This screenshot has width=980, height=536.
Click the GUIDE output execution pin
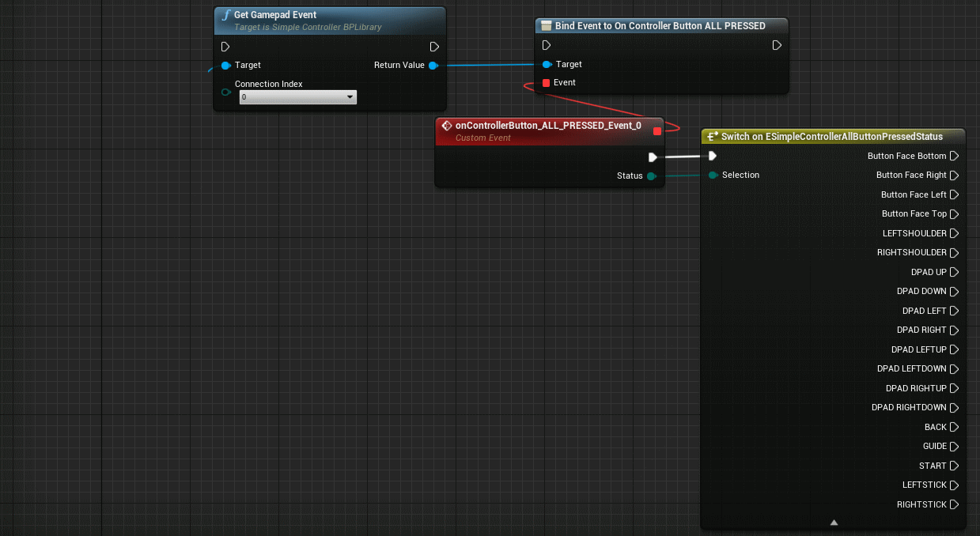tap(954, 447)
